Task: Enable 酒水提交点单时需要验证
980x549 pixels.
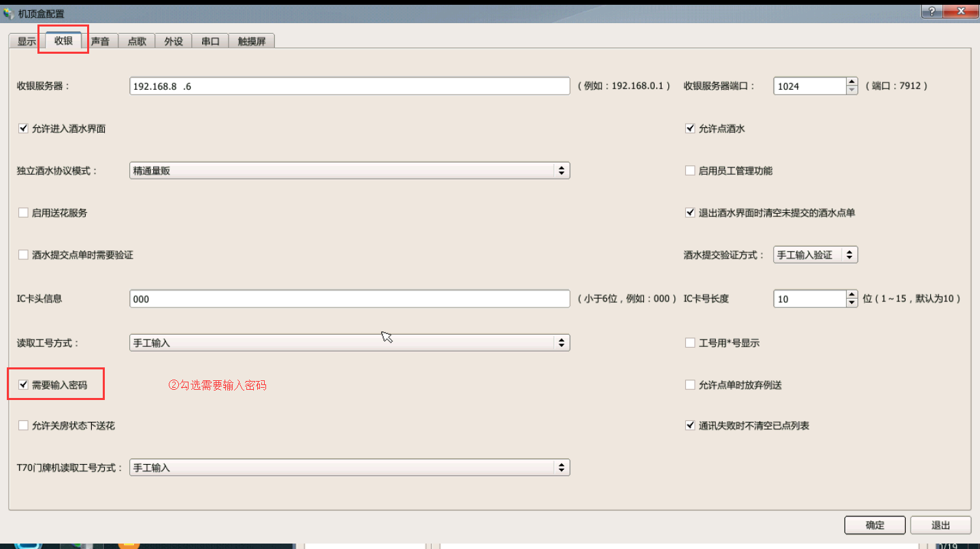Action: point(23,255)
